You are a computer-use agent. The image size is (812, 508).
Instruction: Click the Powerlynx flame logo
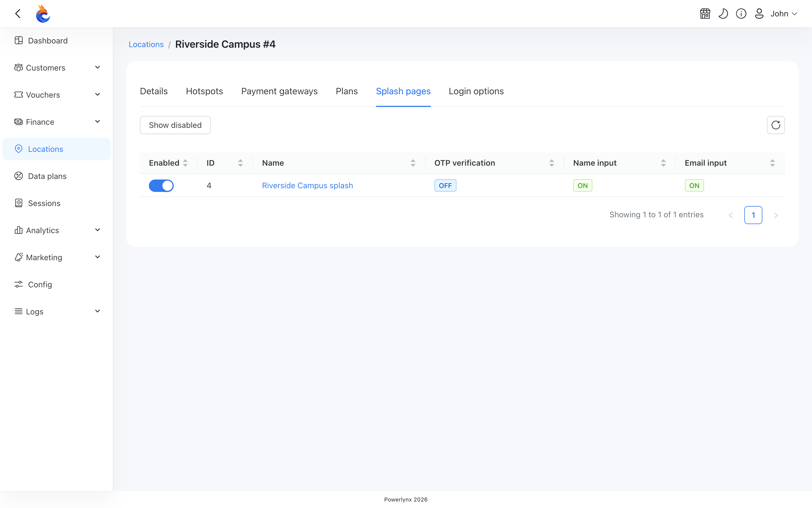(x=43, y=14)
